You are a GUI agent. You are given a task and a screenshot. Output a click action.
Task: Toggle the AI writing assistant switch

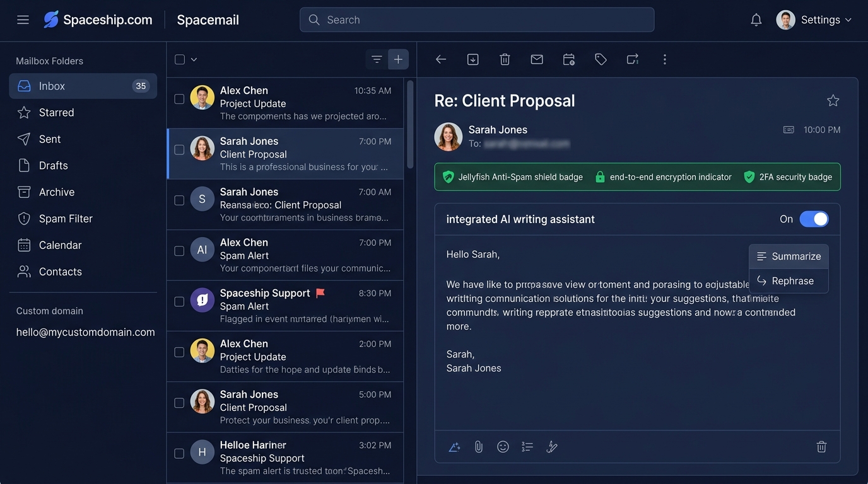point(814,219)
